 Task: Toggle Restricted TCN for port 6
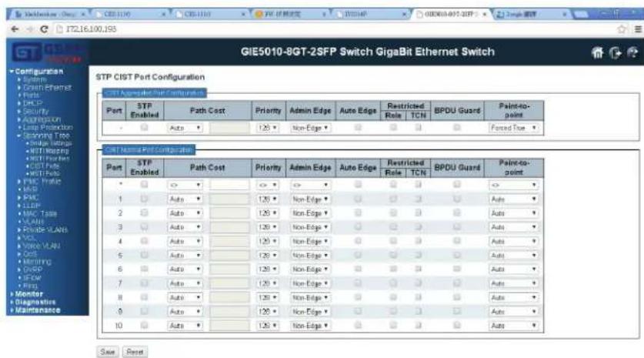point(418,269)
